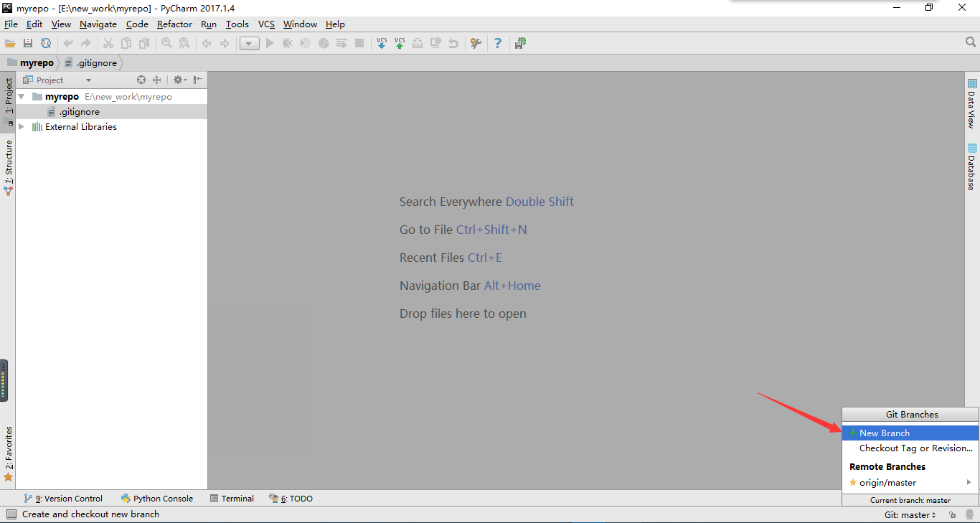Image resolution: width=980 pixels, height=523 pixels.
Task: Click .gitignore in the navigation breadcrumb
Action: pyautogui.click(x=91, y=63)
